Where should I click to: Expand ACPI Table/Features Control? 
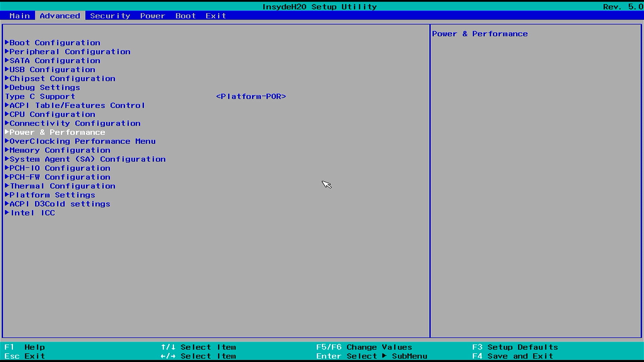(77, 106)
